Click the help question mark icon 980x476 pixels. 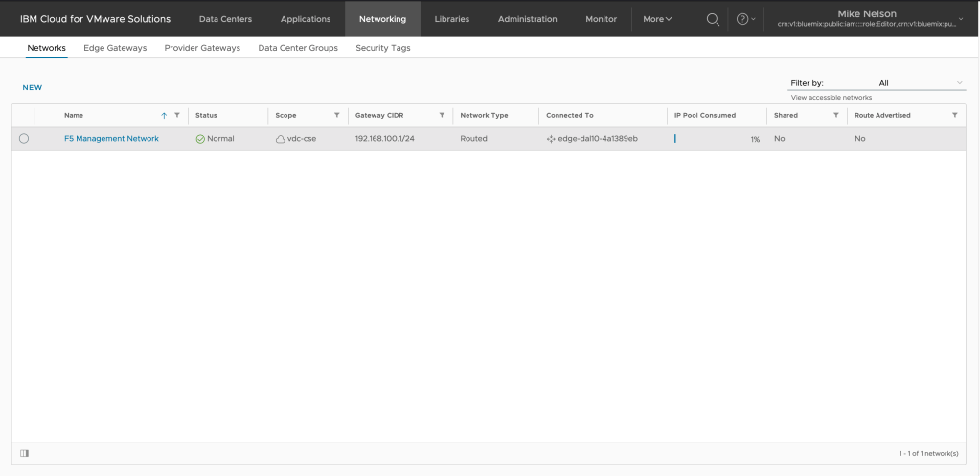(x=742, y=19)
